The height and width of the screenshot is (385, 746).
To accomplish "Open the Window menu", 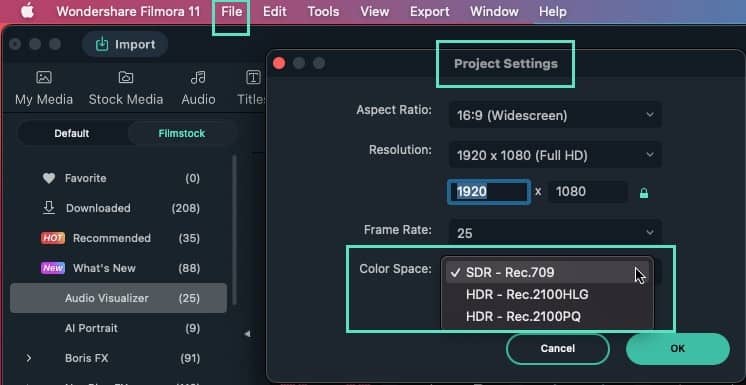I will (x=494, y=11).
